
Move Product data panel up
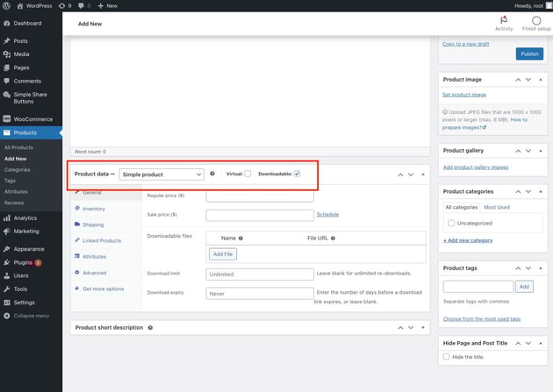click(x=400, y=175)
